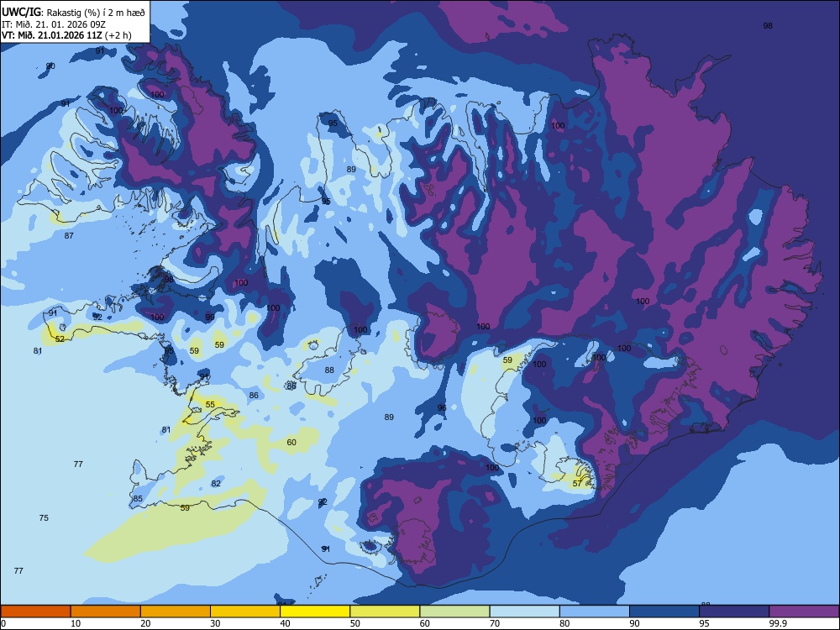Screen dimensions: 840x630
Task: Click the '70' legend tick label
Action: pyautogui.click(x=495, y=623)
